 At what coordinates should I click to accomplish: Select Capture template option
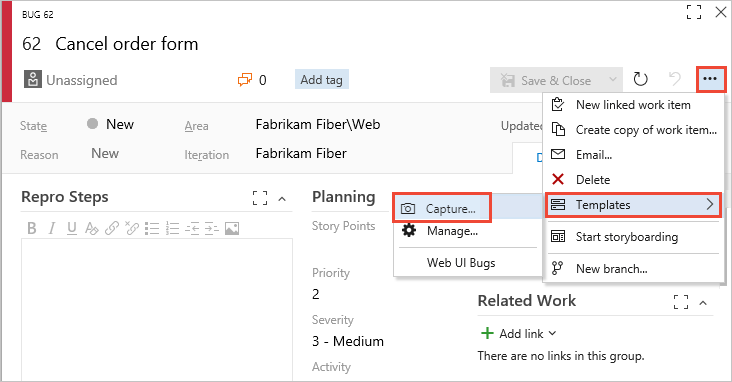(x=442, y=208)
